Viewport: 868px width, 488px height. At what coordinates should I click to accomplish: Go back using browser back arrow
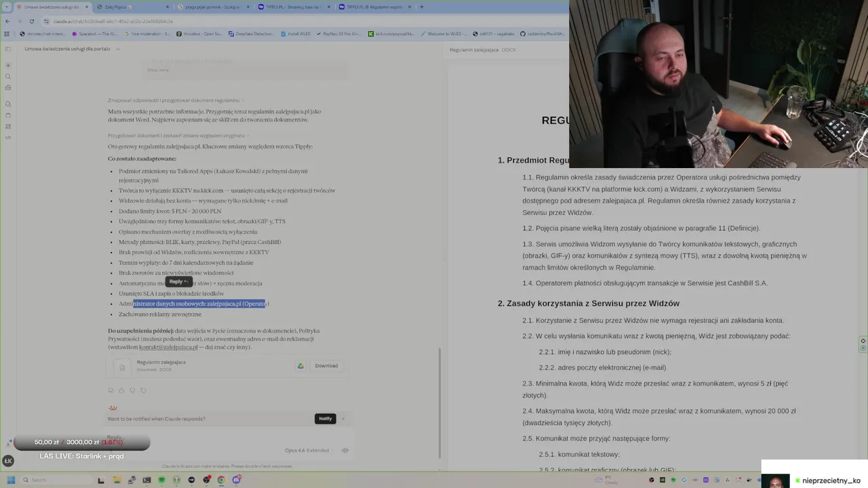[7, 21]
